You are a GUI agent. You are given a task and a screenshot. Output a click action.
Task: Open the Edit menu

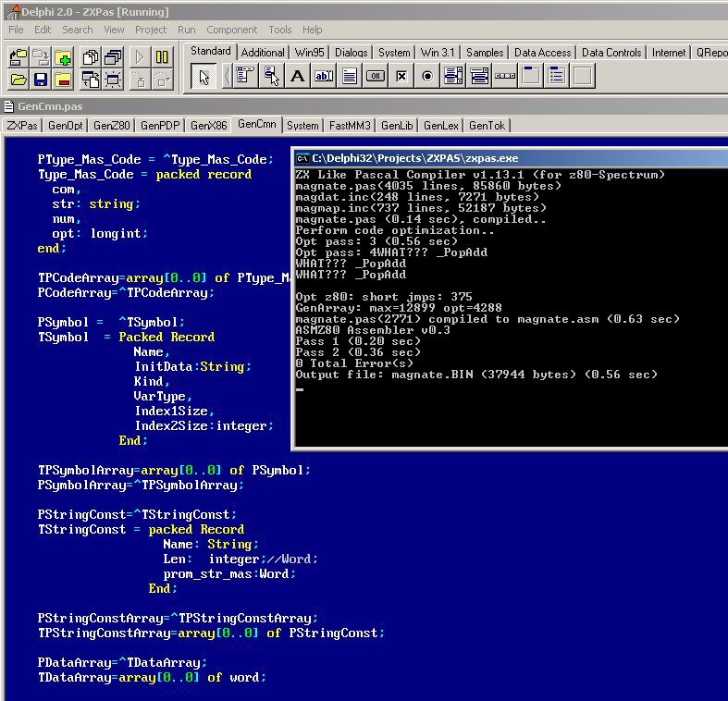tap(43, 30)
